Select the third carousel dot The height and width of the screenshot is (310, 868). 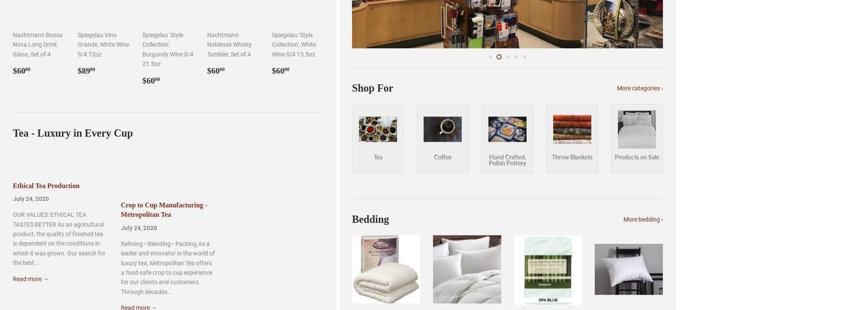pyautogui.click(x=508, y=57)
